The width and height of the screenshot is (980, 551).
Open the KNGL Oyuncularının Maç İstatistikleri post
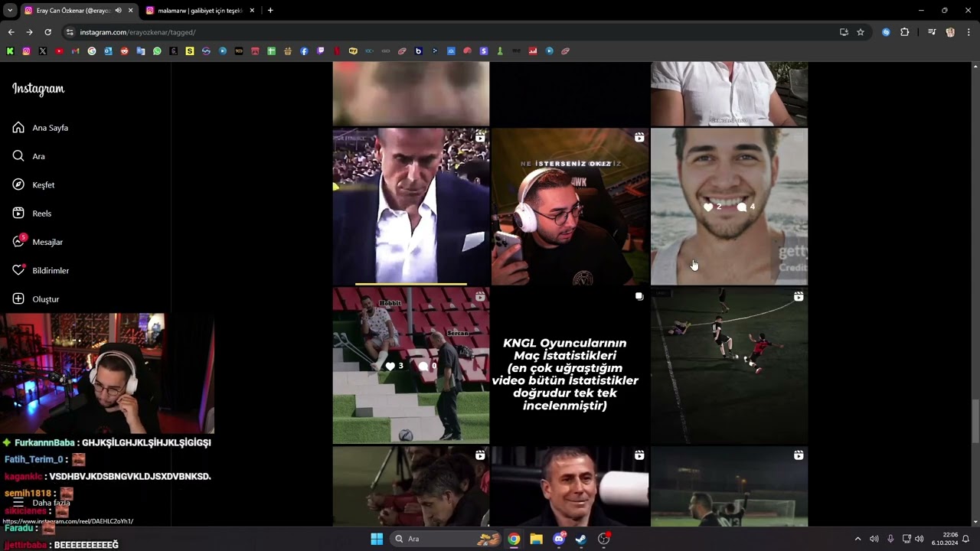[x=570, y=366]
